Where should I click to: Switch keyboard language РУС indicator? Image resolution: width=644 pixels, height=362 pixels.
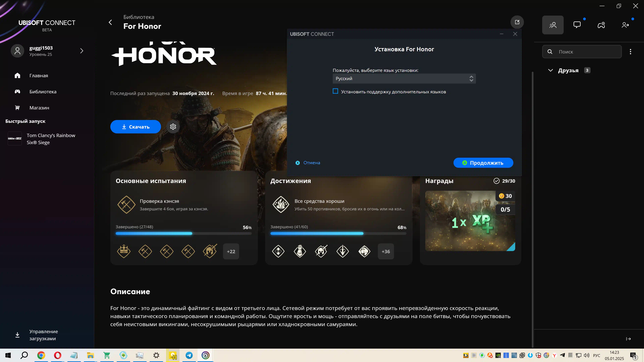click(x=597, y=355)
